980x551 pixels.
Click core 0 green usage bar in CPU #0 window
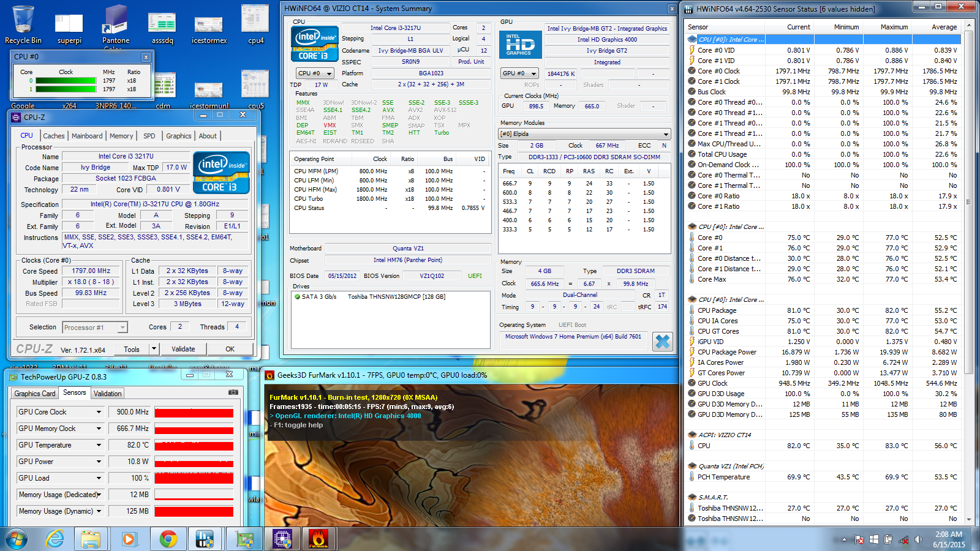[66, 80]
